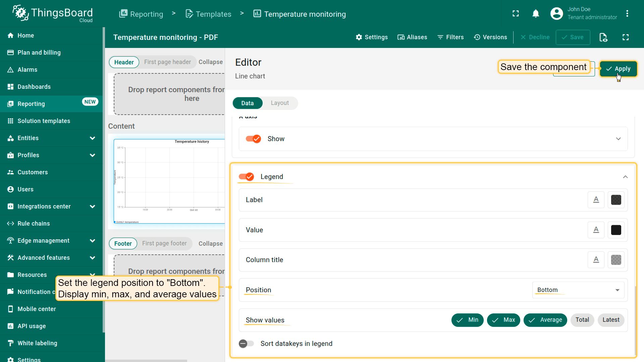
Task: Enable Sort datakeys in legend
Action: [247, 344]
